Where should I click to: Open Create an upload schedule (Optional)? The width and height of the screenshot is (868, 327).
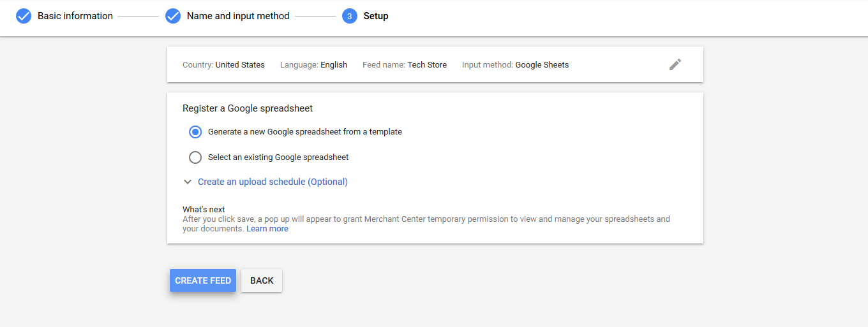coord(273,182)
